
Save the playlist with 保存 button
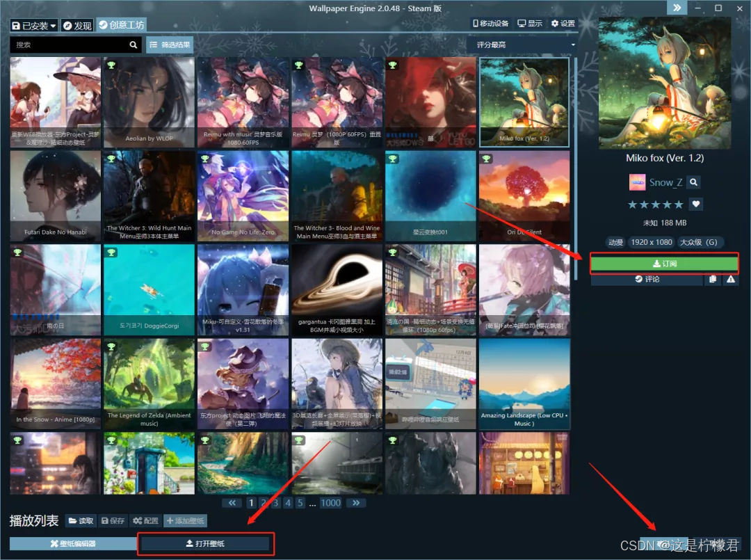(x=113, y=521)
